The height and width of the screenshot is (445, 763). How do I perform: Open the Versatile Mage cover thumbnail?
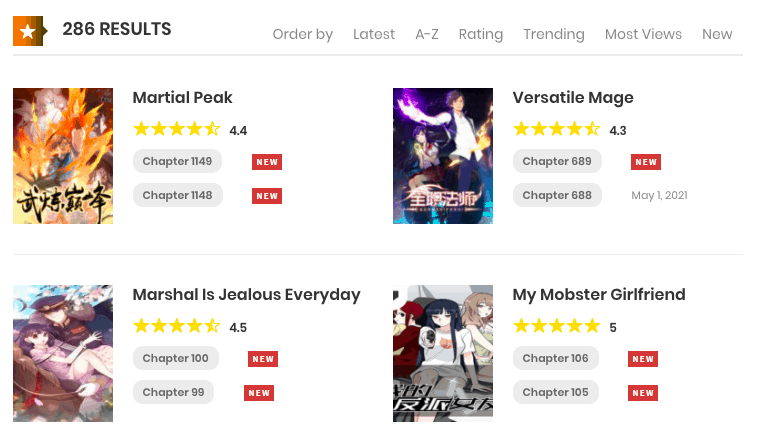pyautogui.click(x=443, y=156)
